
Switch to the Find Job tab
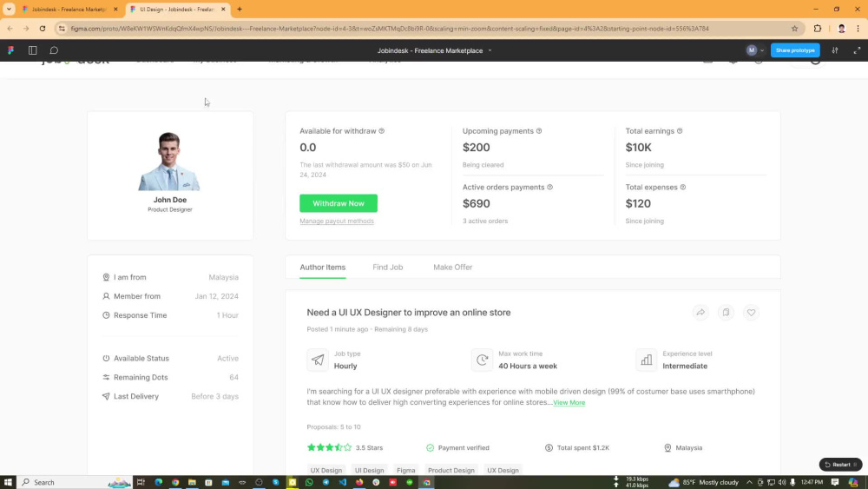click(387, 268)
